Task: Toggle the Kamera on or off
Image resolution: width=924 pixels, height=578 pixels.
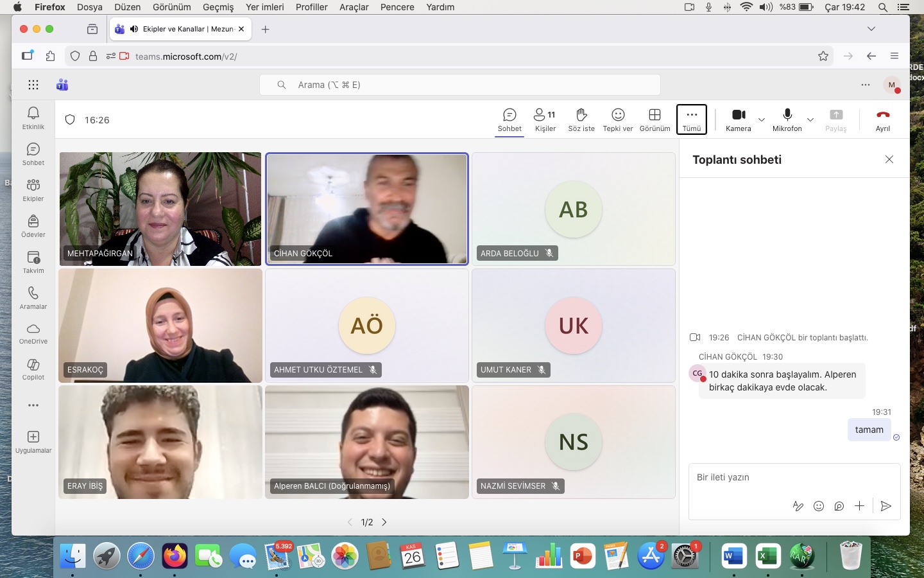Action: [x=739, y=119]
